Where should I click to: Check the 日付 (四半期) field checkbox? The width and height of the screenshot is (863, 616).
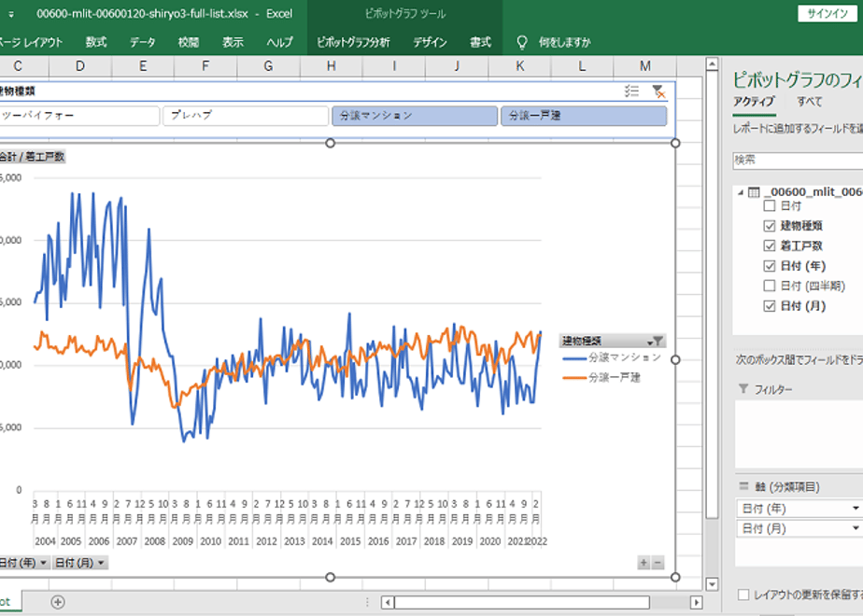click(x=770, y=286)
